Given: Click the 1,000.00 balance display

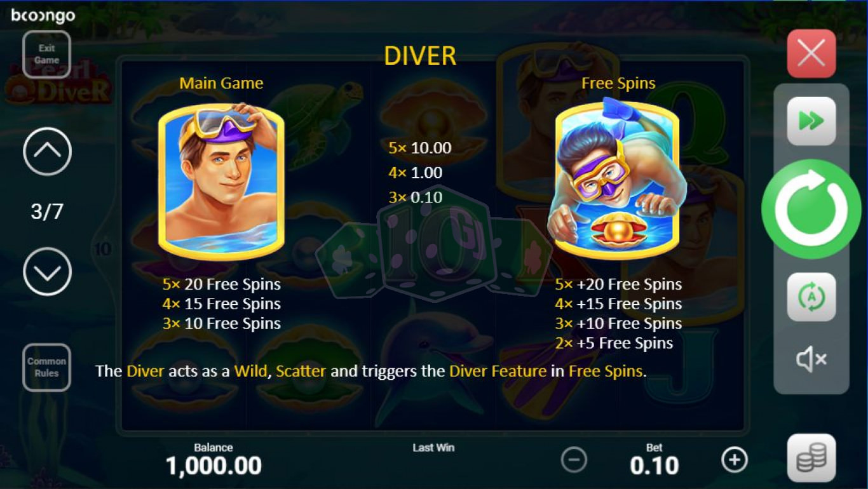Looking at the screenshot, I should (214, 466).
